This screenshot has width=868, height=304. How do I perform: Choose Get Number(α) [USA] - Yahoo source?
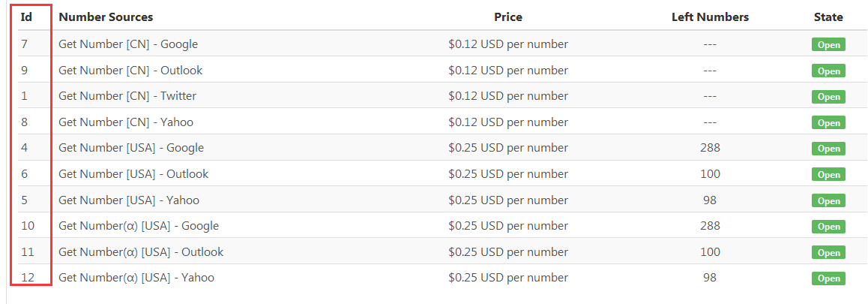136,278
